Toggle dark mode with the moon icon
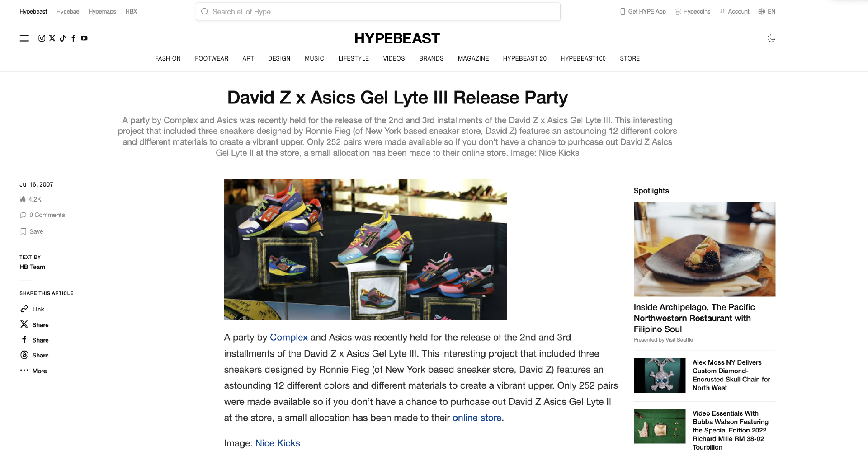Screen dimensions: 868x451 [771, 38]
